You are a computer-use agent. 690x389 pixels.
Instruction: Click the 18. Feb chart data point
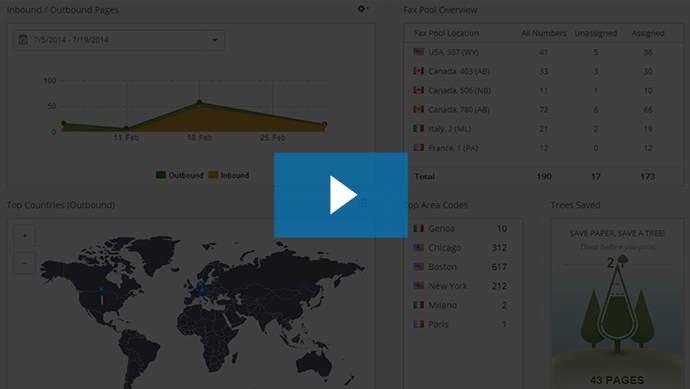pos(199,103)
